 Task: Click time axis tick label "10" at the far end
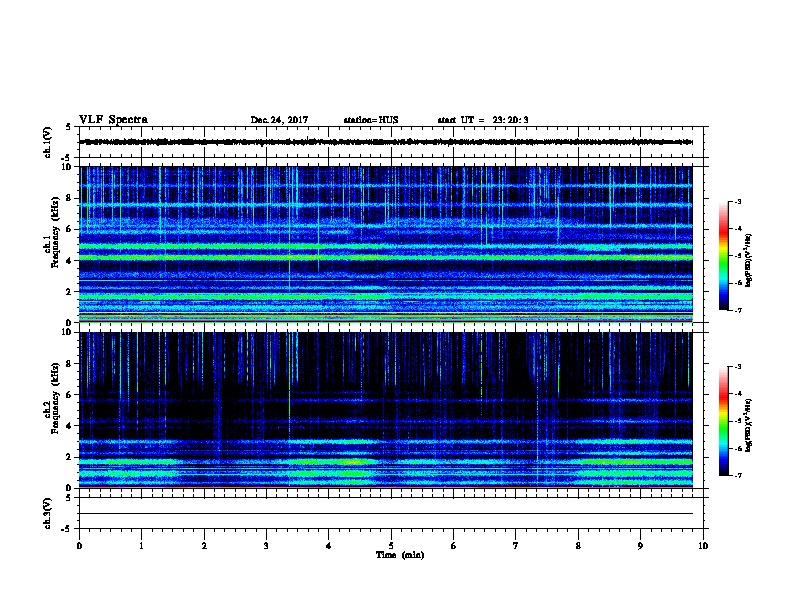703,546
